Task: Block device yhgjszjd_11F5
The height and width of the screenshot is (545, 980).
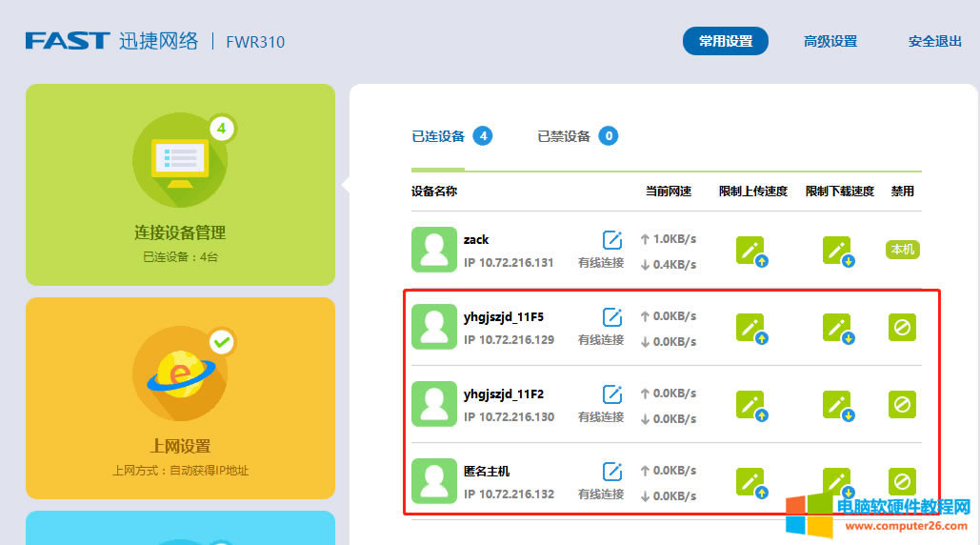Action: 902,327
